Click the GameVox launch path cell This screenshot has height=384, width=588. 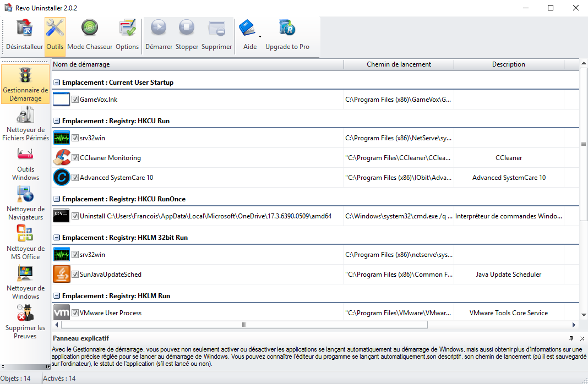click(399, 99)
